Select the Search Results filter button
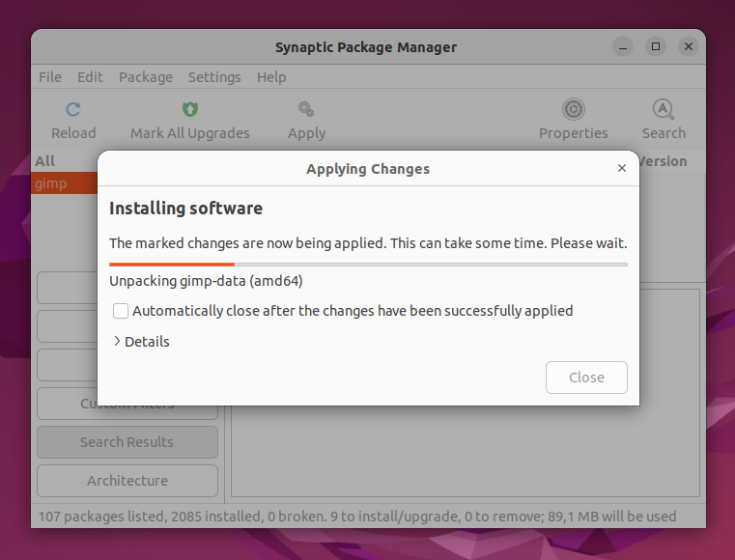Image resolution: width=735 pixels, height=560 pixels. (127, 442)
